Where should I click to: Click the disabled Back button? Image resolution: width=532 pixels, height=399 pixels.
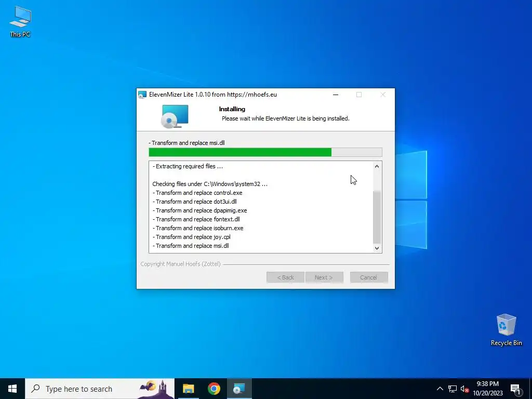pyautogui.click(x=285, y=277)
